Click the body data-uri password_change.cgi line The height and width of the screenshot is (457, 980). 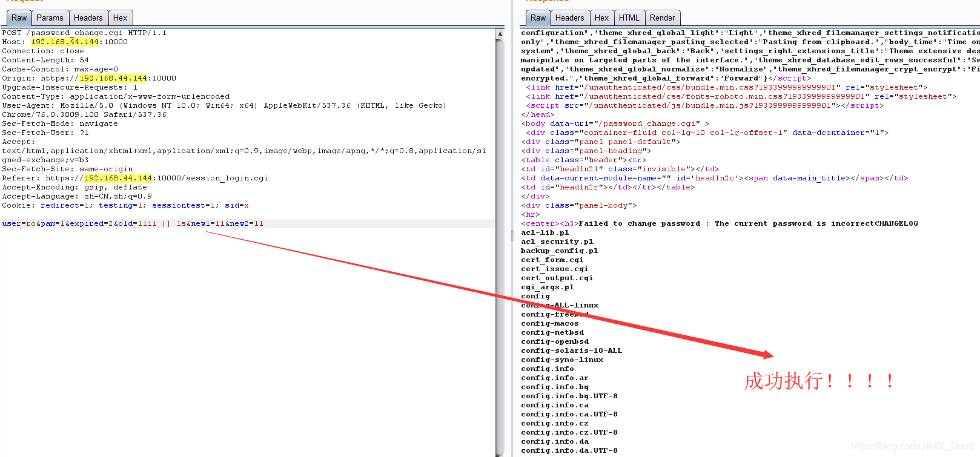coord(615,123)
